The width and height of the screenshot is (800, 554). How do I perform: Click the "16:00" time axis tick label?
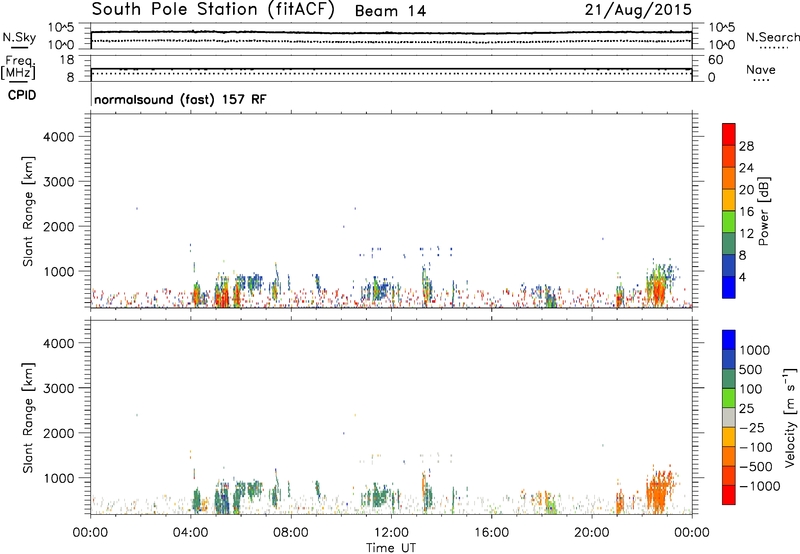point(491,533)
